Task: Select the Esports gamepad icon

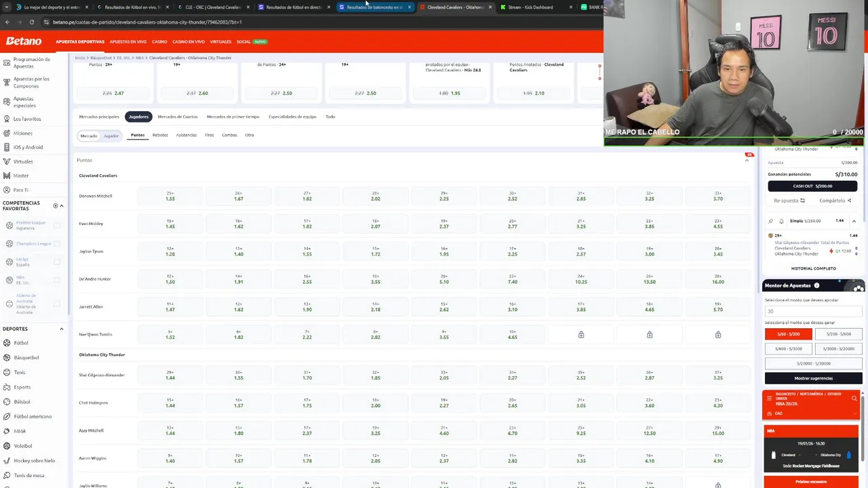Action: pos(6,387)
